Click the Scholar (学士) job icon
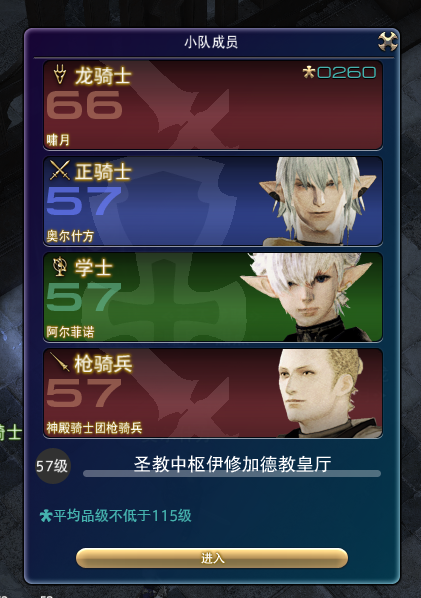Screen dimensions: 421x598 click(60, 266)
